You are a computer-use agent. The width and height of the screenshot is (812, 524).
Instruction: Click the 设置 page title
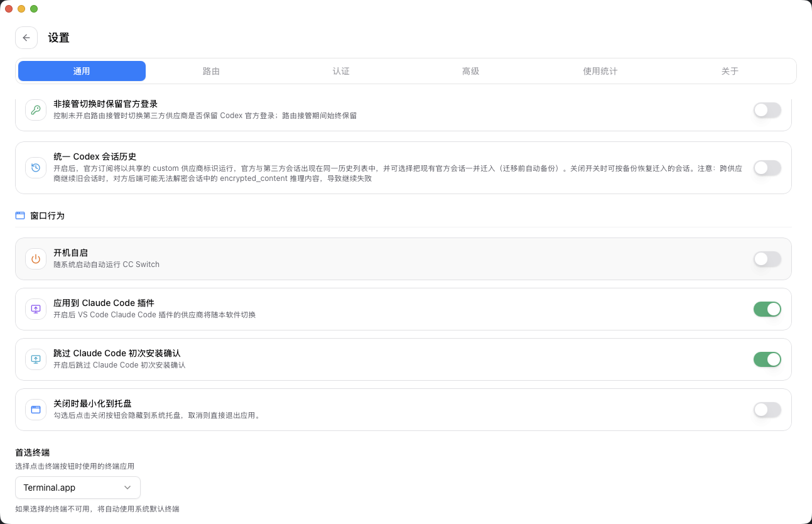tap(58, 38)
